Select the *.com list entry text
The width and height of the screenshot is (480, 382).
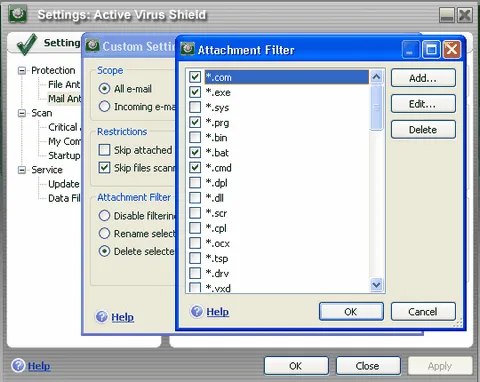point(218,77)
